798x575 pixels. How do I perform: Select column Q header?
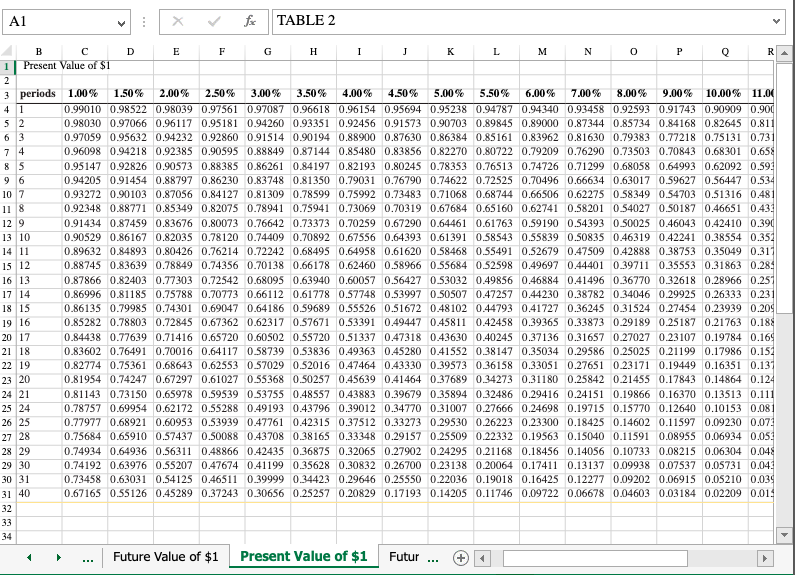(725, 51)
